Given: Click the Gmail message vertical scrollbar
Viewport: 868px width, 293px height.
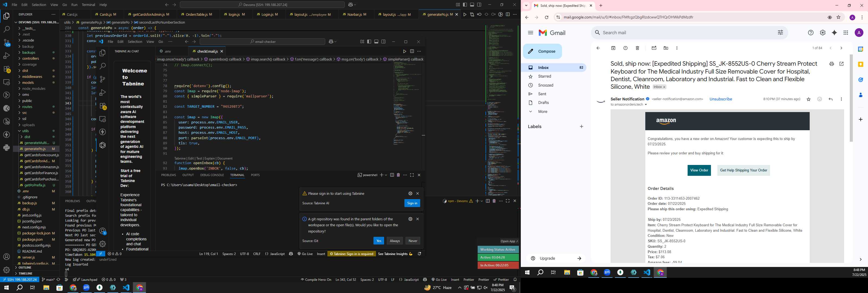Looking at the screenshot, I should (851, 98).
